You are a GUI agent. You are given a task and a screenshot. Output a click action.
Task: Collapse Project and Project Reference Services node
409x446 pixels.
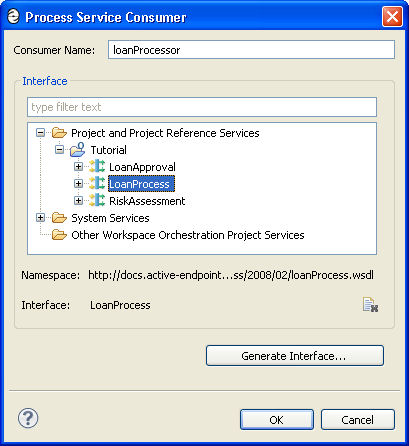(40, 133)
